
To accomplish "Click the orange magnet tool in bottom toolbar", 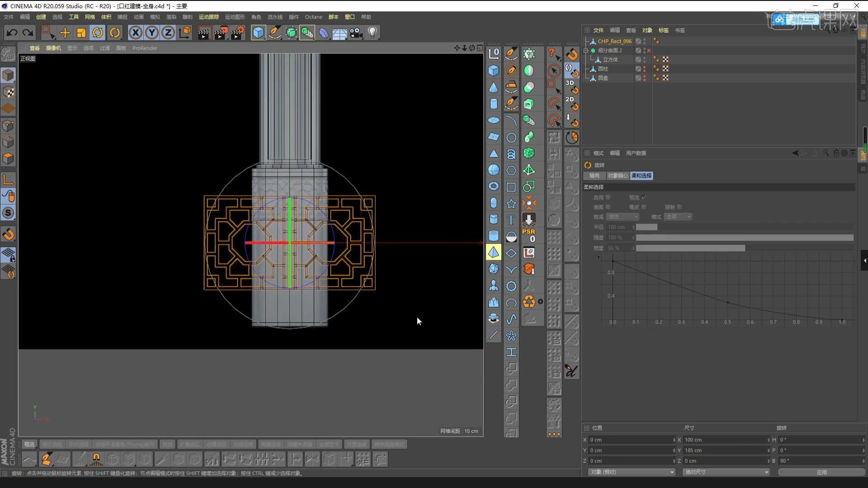I will tap(96, 460).
